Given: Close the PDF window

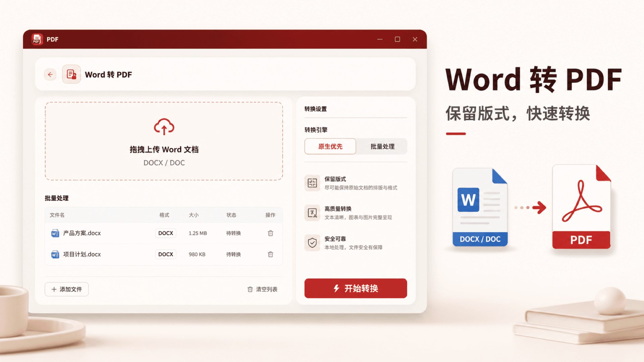Looking at the screenshot, I should coord(415,39).
